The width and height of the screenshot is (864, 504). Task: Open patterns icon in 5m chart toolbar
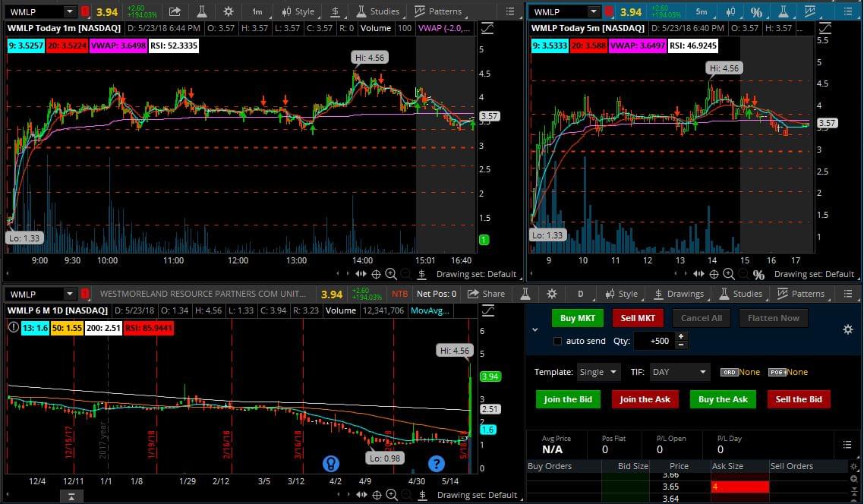(x=809, y=11)
